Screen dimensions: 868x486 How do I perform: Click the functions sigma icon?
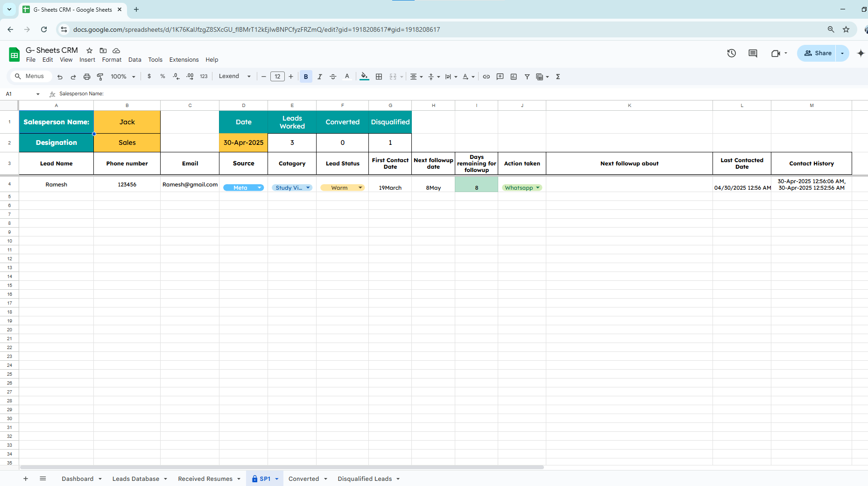pos(558,77)
